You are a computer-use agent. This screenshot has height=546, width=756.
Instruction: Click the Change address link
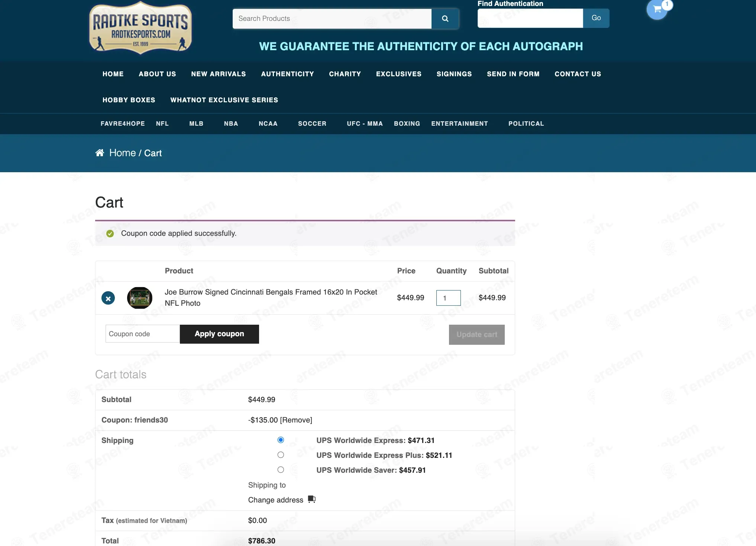pos(276,500)
